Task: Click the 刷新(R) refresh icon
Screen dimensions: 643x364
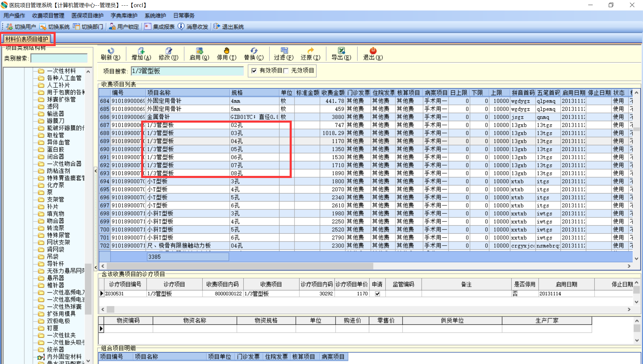Action: (110, 51)
